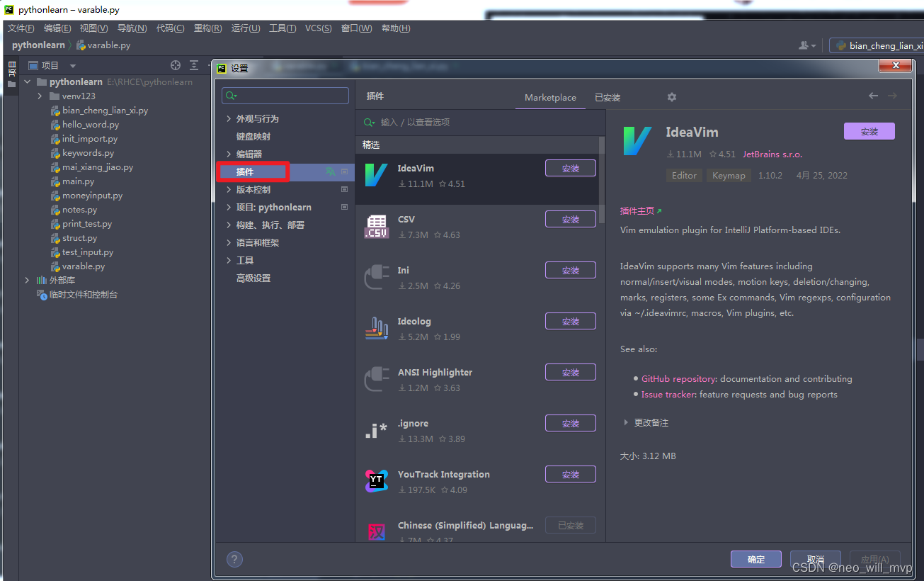Image resolution: width=924 pixels, height=581 pixels.
Task: Install the YouTrack Integration plugin
Action: pos(570,474)
